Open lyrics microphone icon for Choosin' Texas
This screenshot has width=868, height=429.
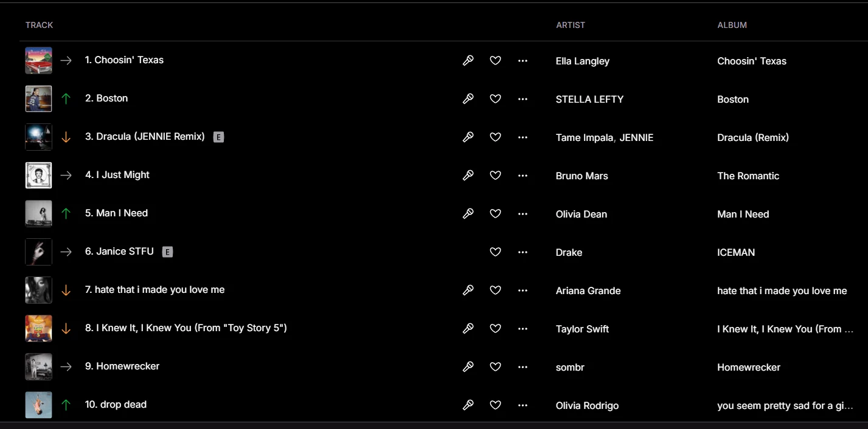coord(468,61)
